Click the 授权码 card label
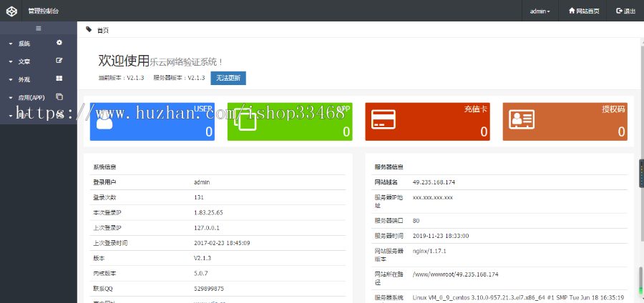 (613, 109)
